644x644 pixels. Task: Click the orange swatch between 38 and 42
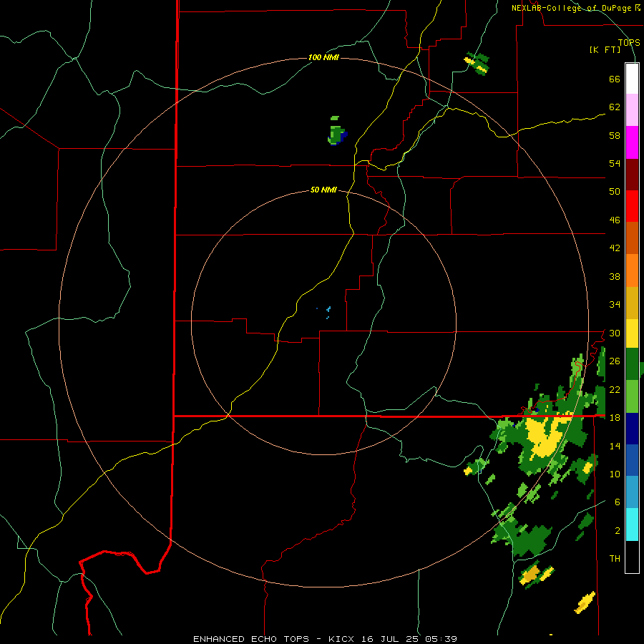coord(632,270)
